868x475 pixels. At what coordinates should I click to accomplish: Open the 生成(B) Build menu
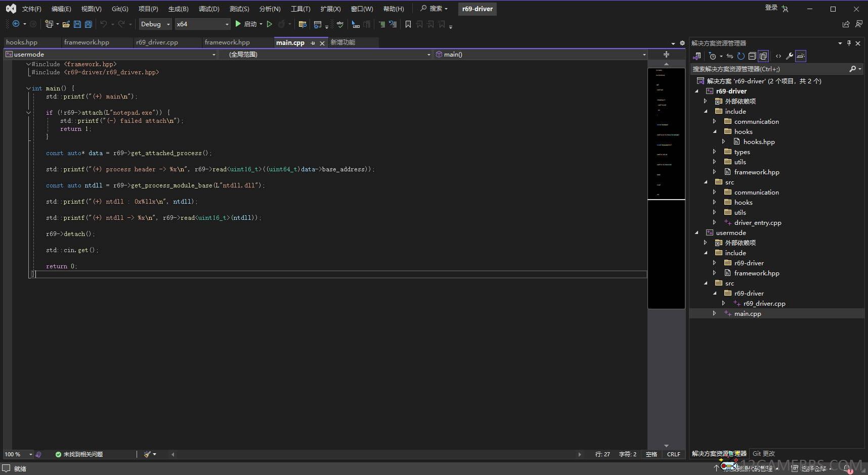178,9
